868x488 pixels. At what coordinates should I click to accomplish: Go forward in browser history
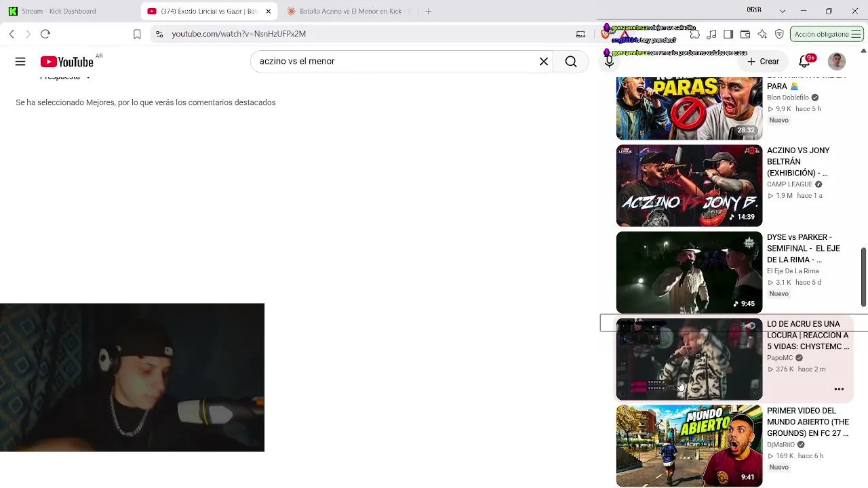[x=28, y=34]
